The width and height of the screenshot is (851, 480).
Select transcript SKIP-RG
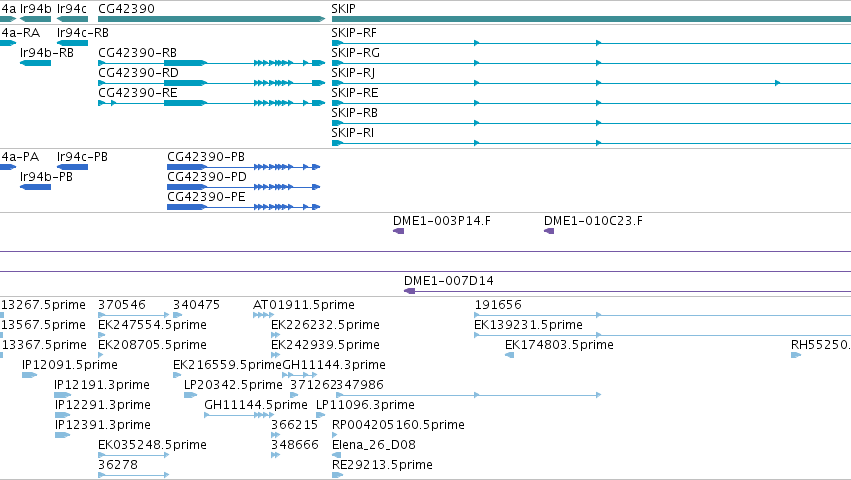(591, 63)
